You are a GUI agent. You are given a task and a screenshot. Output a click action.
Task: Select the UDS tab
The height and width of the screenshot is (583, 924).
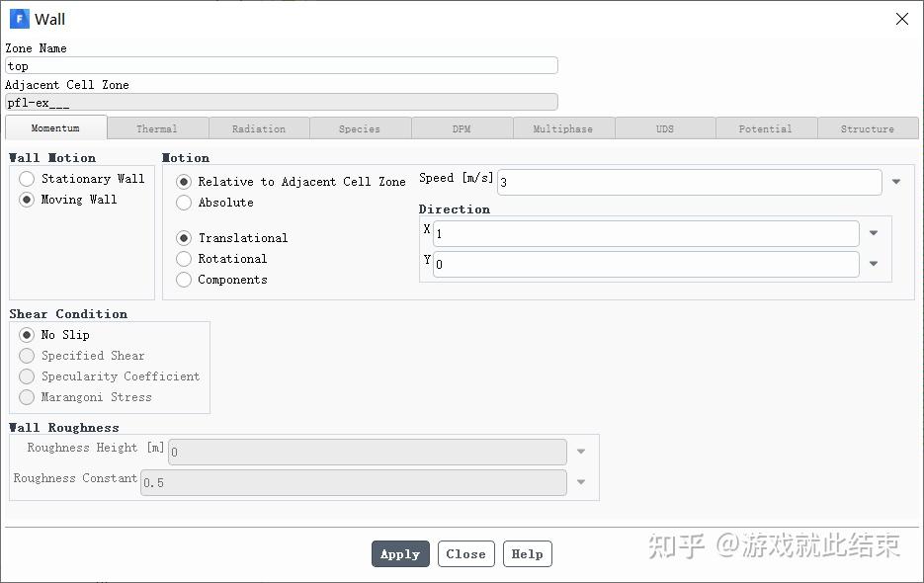(665, 127)
